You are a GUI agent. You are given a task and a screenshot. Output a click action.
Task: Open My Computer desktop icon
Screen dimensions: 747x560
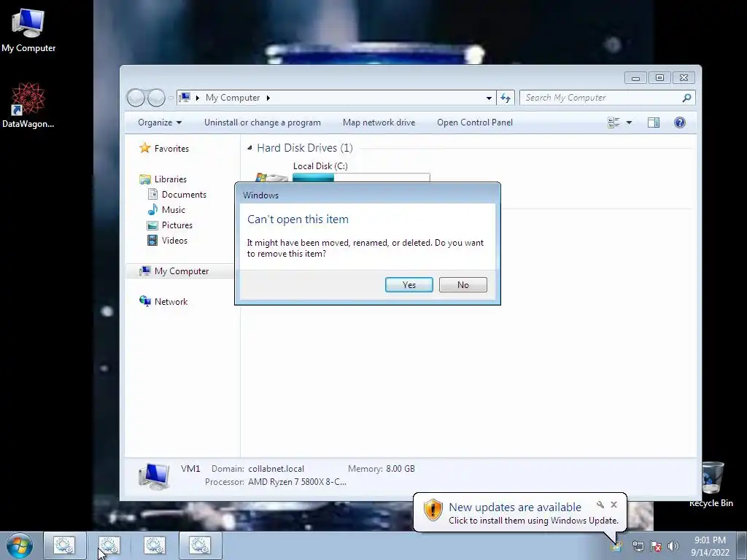(28, 31)
